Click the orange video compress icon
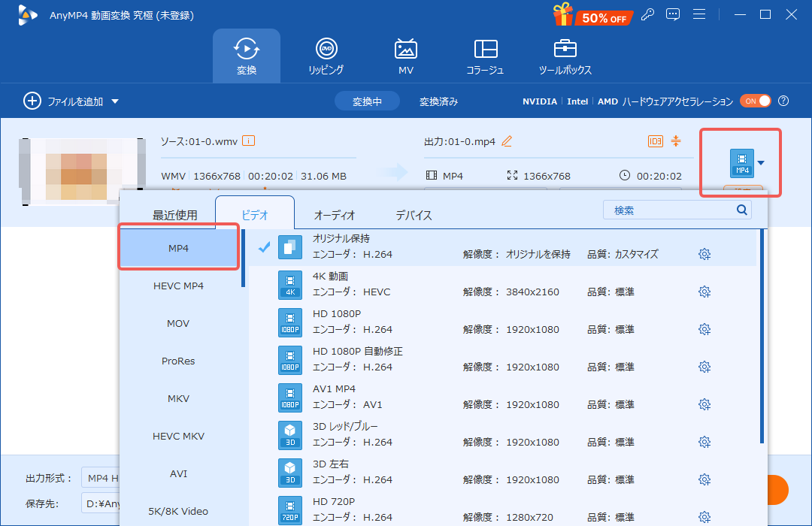The image size is (812, 526). click(676, 141)
